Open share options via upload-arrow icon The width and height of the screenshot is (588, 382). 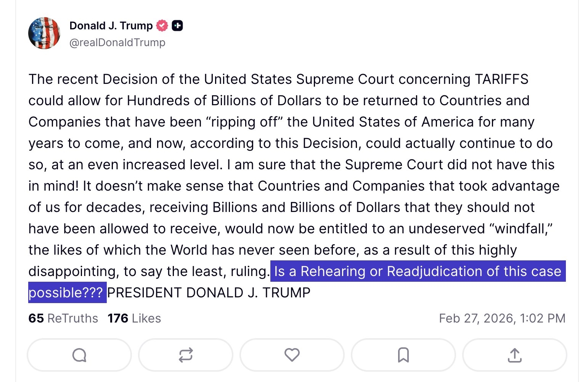(514, 355)
